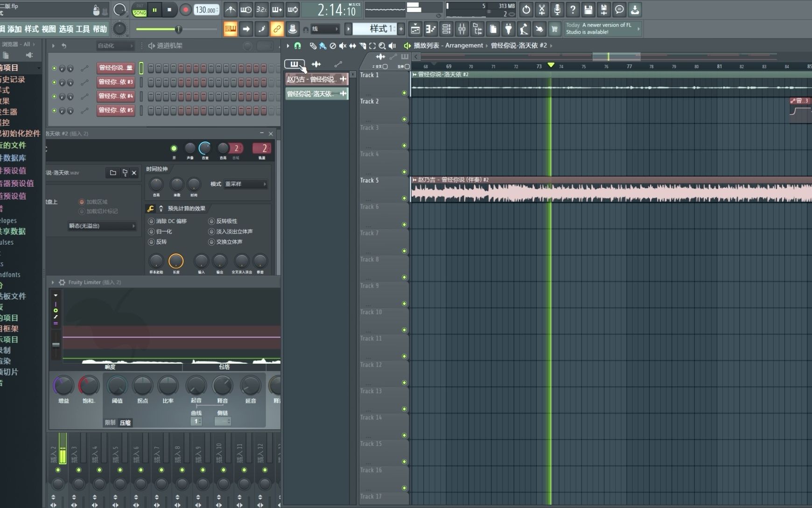Switch limiter to 压缩 mode
This screenshot has height=508, width=812.
[125, 423]
